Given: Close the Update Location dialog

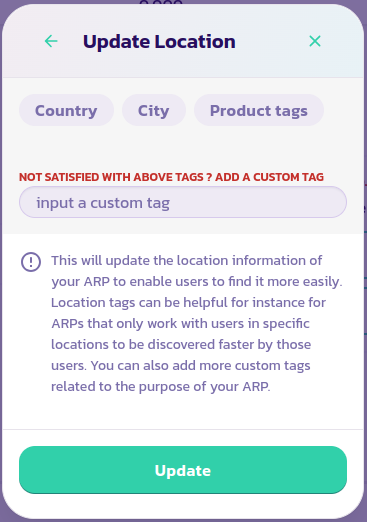Looking at the screenshot, I should click(x=315, y=41).
